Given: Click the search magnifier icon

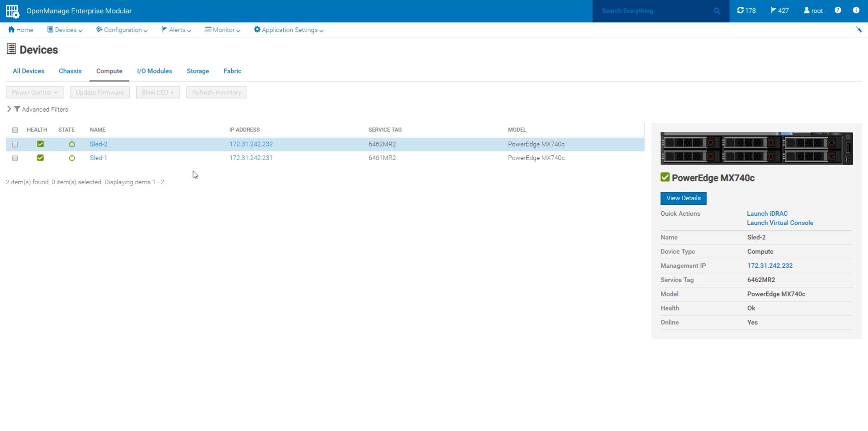Looking at the screenshot, I should click(717, 11).
